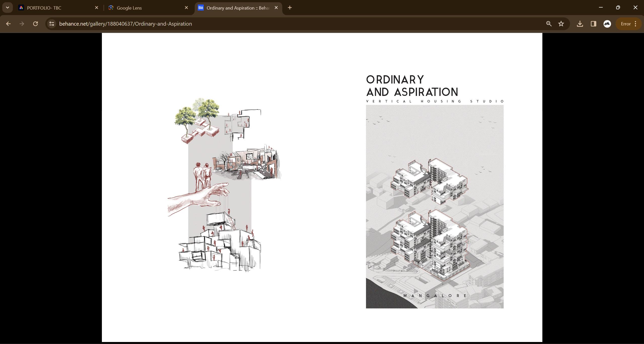Viewport: 644px width, 344px height.
Task: Toggle the browser side panel
Action: point(593,24)
